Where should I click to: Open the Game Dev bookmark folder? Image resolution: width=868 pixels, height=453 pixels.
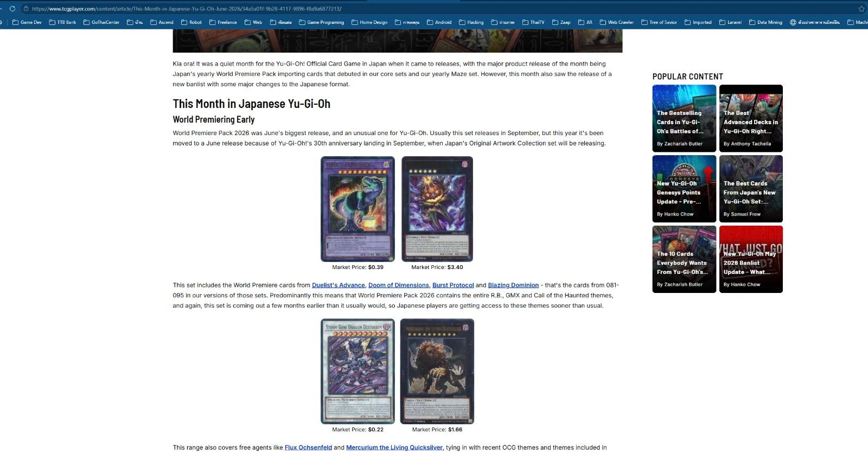pyautogui.click(x=27, y=22)
